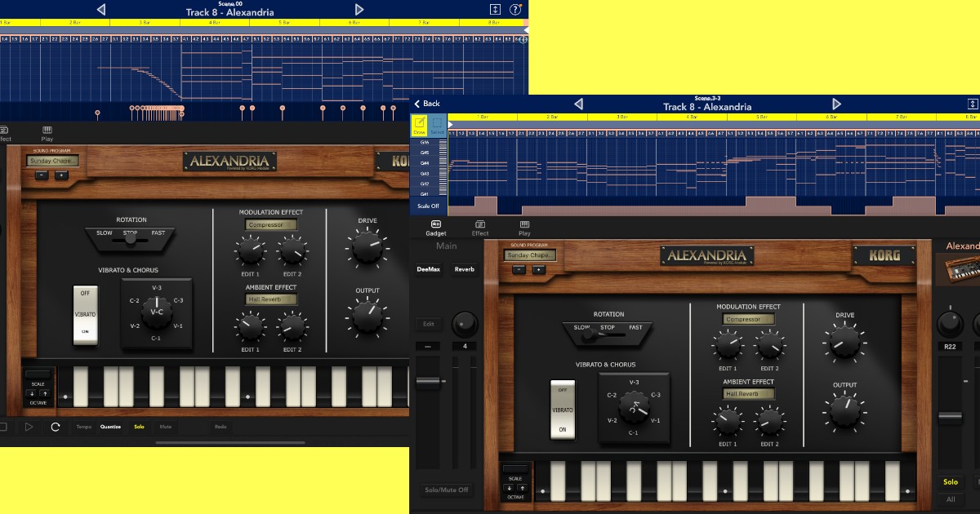Image resolution: width=980 pixels, height=514 pixels.
Task: Open Sunday Chapel sound program list in Scene 3-3 window
Action: [x=530, y=255]
